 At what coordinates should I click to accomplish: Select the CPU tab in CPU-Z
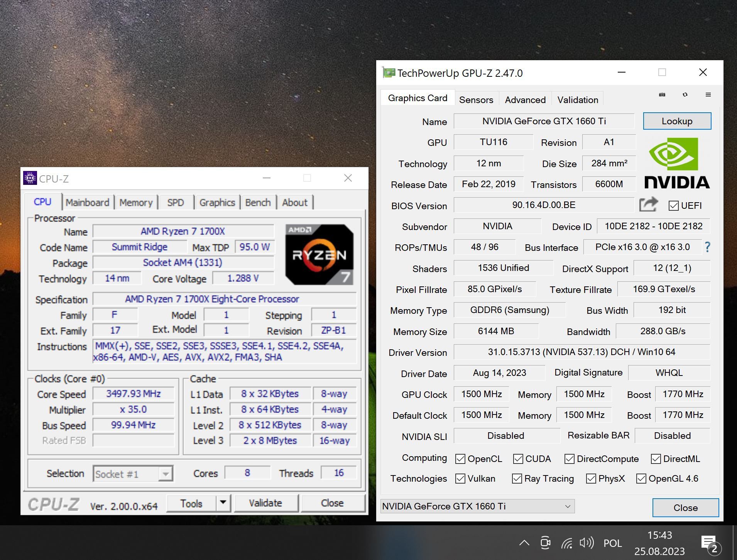click(x=42, y=202)
